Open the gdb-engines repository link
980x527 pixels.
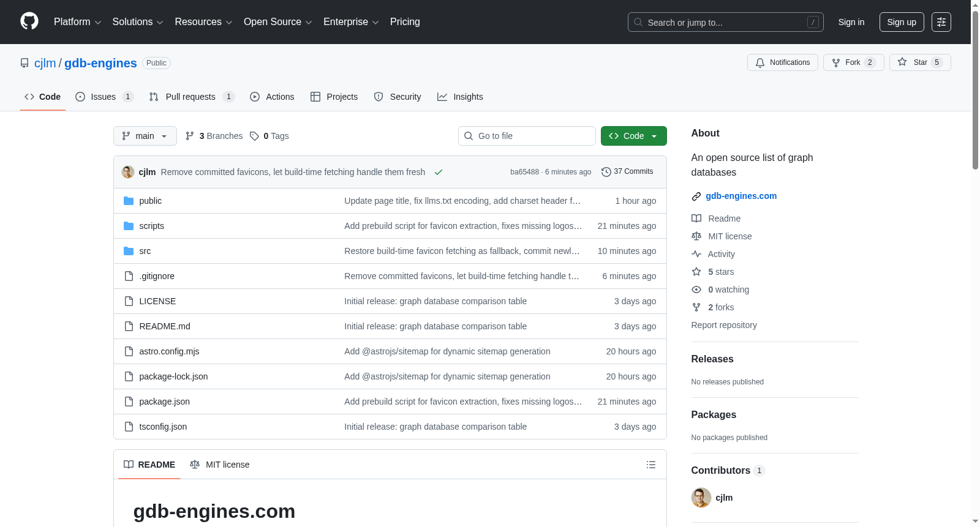(100, 63)
